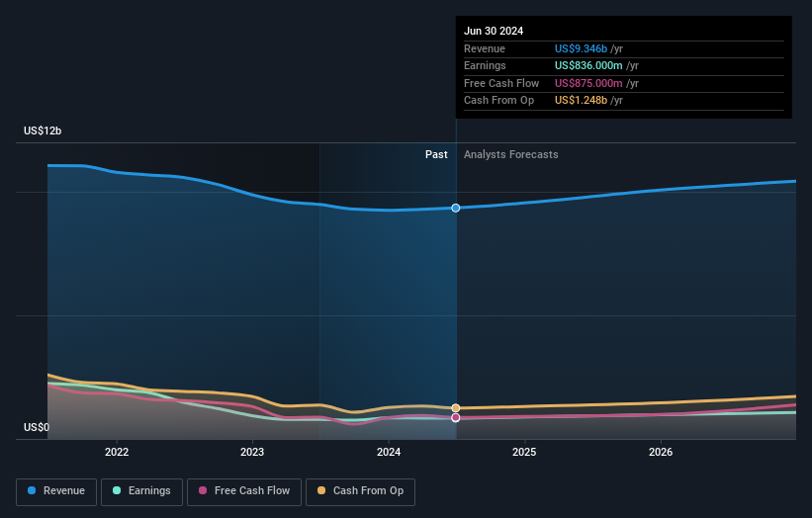812x518 pixels.
Task: Click the 2022 x-axis label
Action: (117, 453)
